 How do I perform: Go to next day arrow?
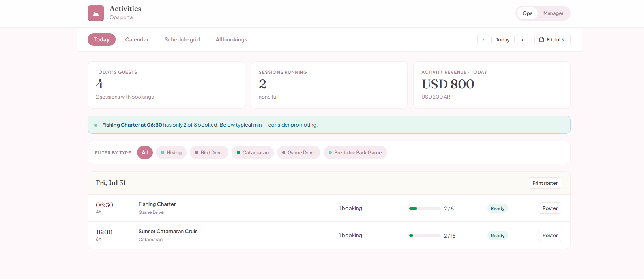click(522, 40)
